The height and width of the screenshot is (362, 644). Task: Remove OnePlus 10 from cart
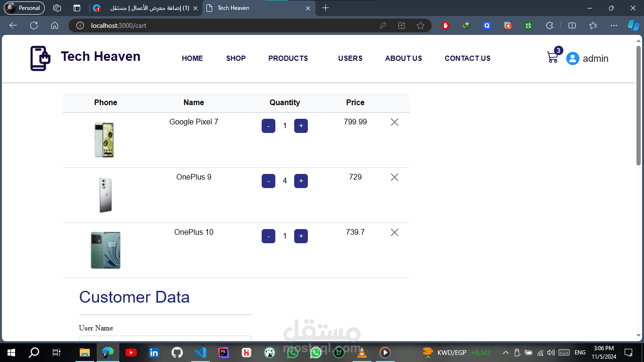[x=395, y=232]
